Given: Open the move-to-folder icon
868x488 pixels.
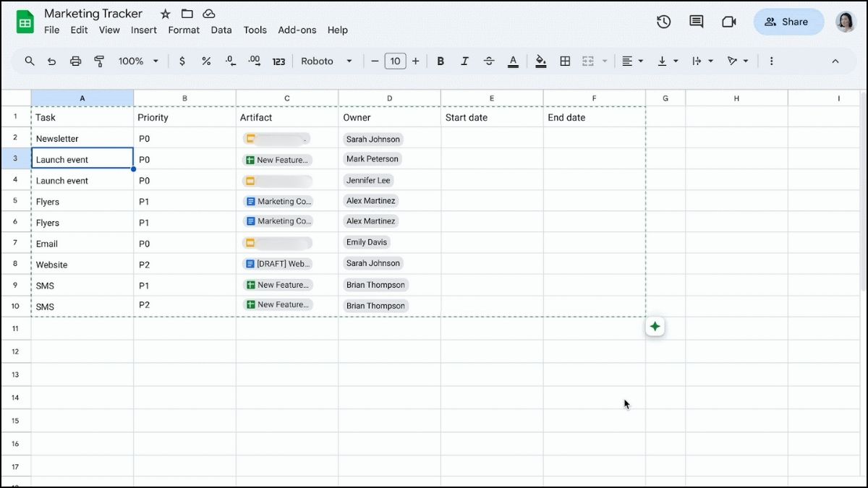Looking at the screenshot, I should pos(187,14).
